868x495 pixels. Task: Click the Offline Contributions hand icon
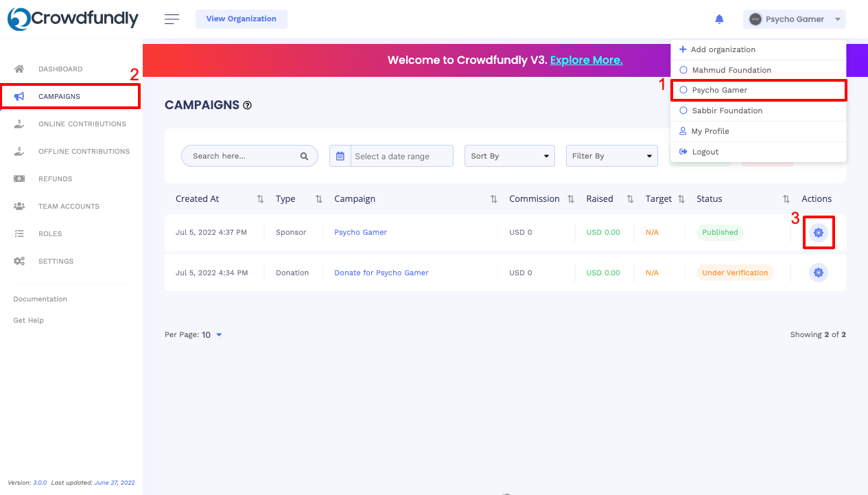point(19,151)
